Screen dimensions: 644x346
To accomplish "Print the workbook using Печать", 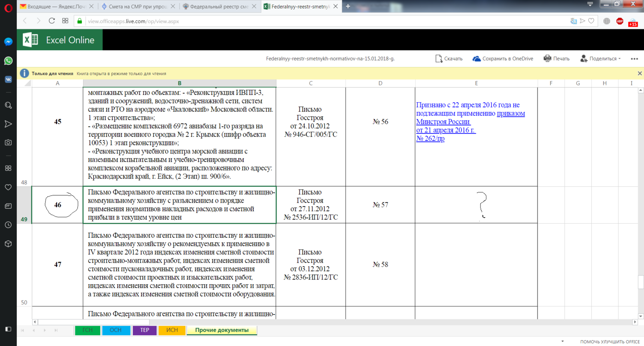I will click(556, 59).
